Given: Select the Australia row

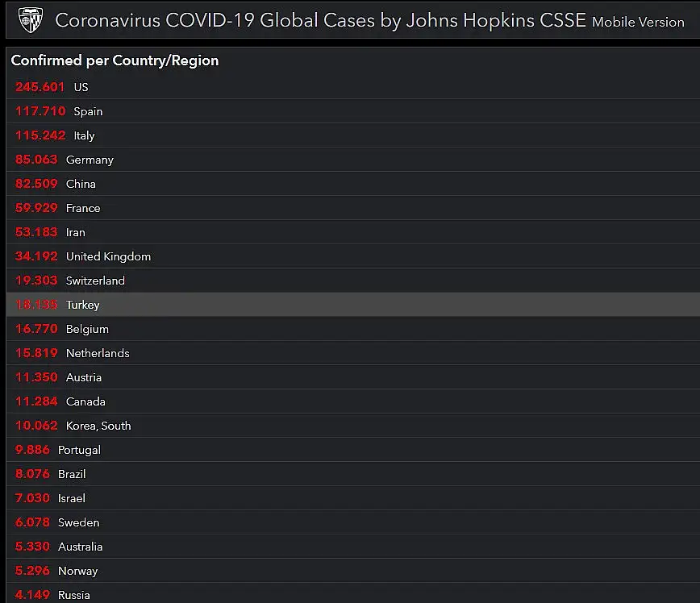Looking at the screenshot, I should click(353, 547).
